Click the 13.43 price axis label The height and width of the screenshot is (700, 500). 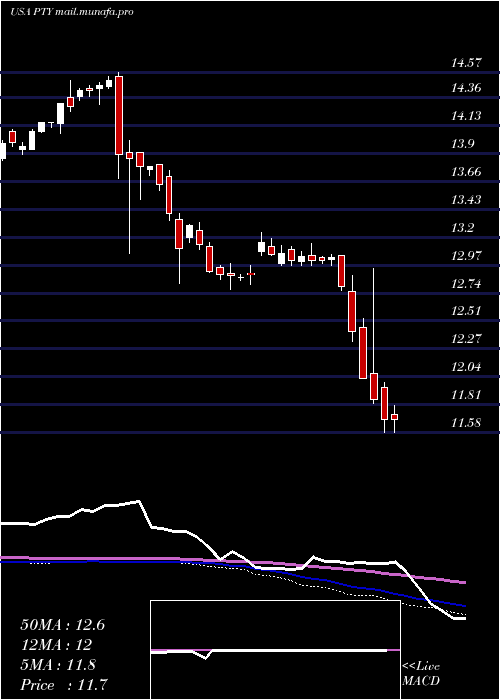coord(466,200)
